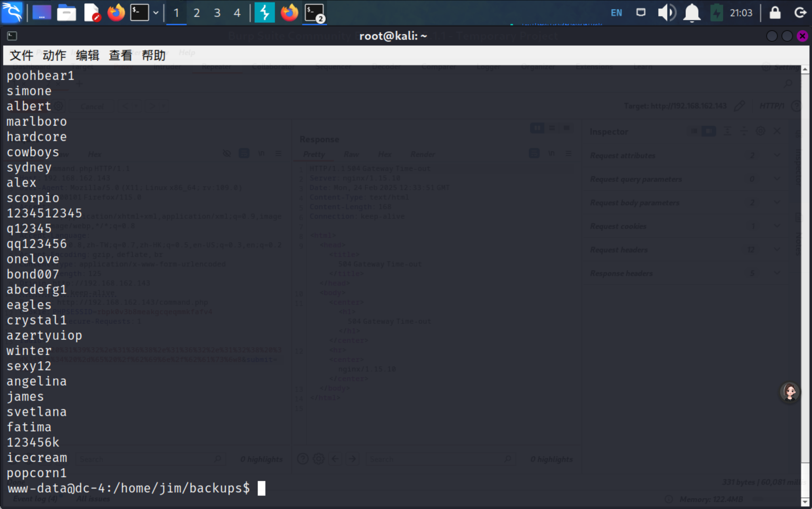Image resolution: width=812 pixels, height=509 pixels.
Task: Open the 帮助 menu
Action: 154,55
